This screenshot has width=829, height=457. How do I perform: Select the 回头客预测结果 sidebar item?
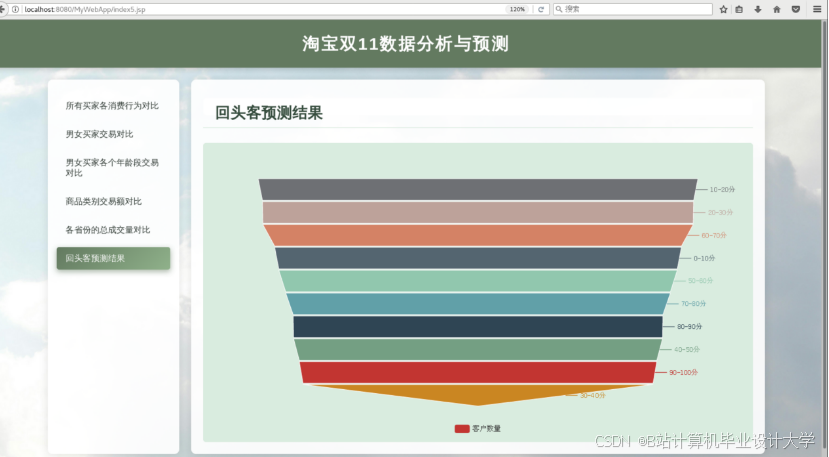click(114, 259)
